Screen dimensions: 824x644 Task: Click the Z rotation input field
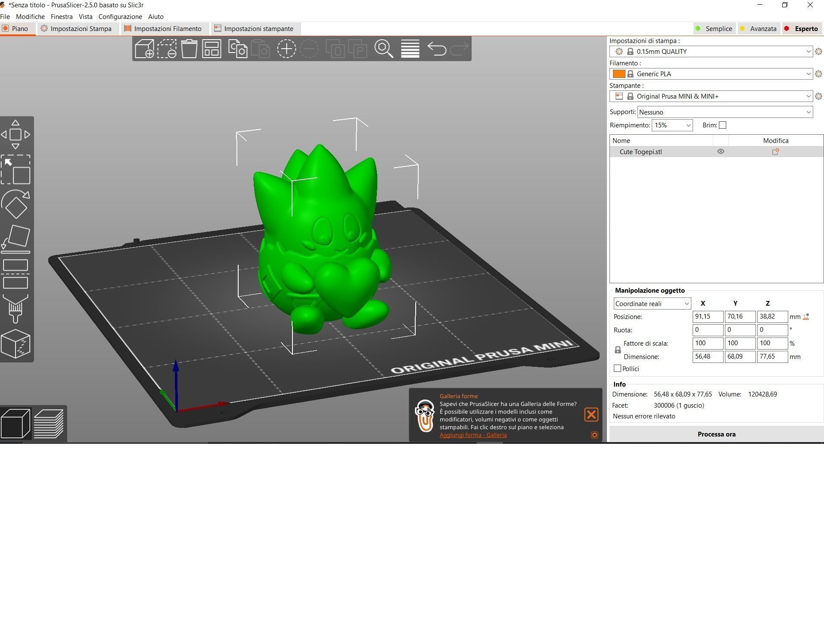(x=772, y=330)
